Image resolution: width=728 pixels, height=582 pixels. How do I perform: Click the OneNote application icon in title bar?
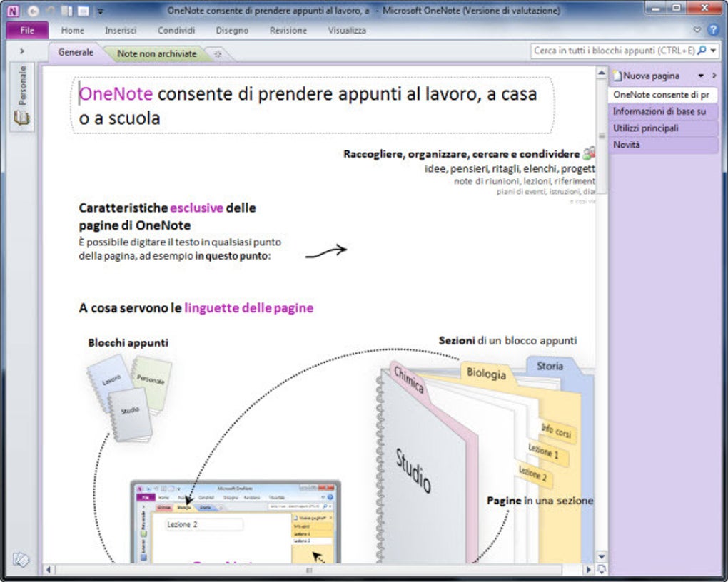[13, 10]
